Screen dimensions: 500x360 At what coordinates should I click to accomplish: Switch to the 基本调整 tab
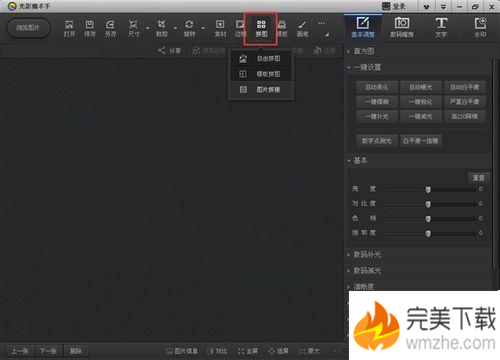pos(363,28)
